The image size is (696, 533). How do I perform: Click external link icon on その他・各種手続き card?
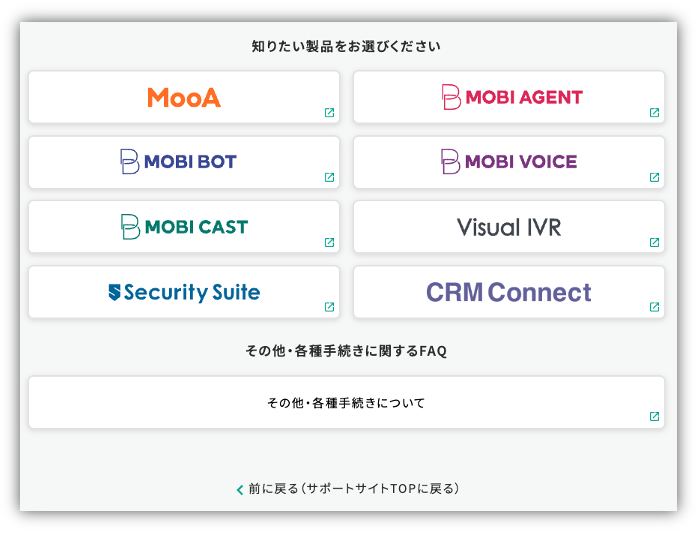[654, 416]
